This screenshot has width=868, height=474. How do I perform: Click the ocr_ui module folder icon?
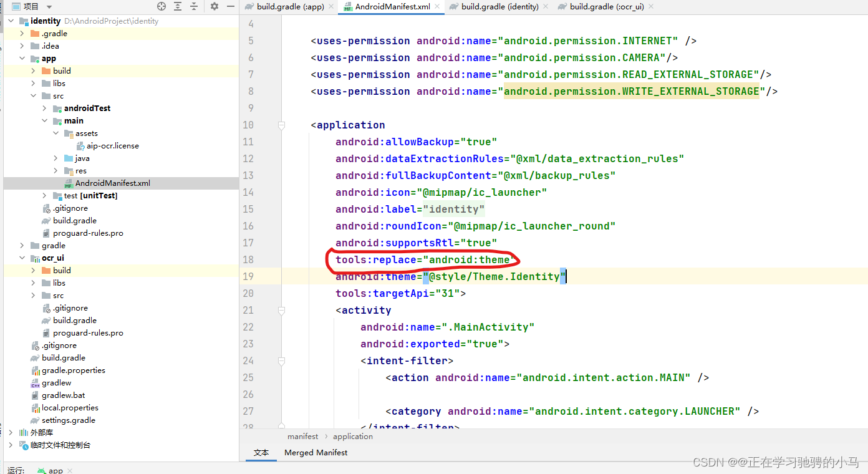[x=35, y=258]
